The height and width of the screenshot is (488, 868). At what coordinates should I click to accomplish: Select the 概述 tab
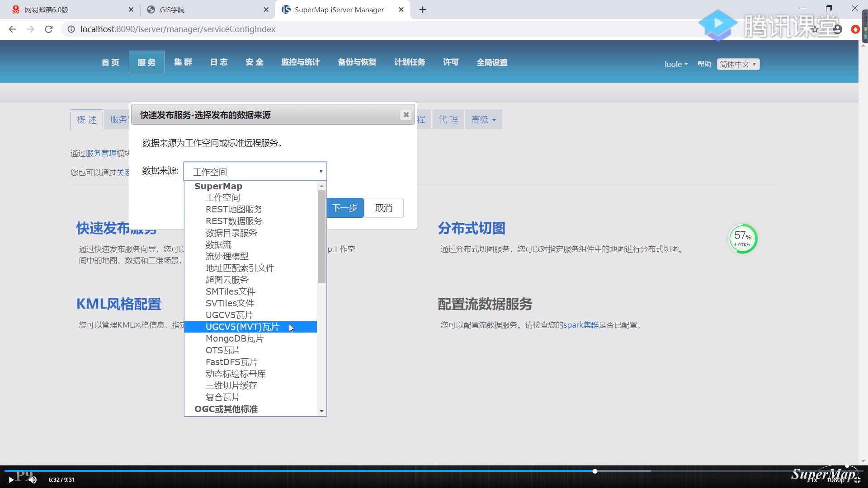pyautogui.click(x=87, y=120)
